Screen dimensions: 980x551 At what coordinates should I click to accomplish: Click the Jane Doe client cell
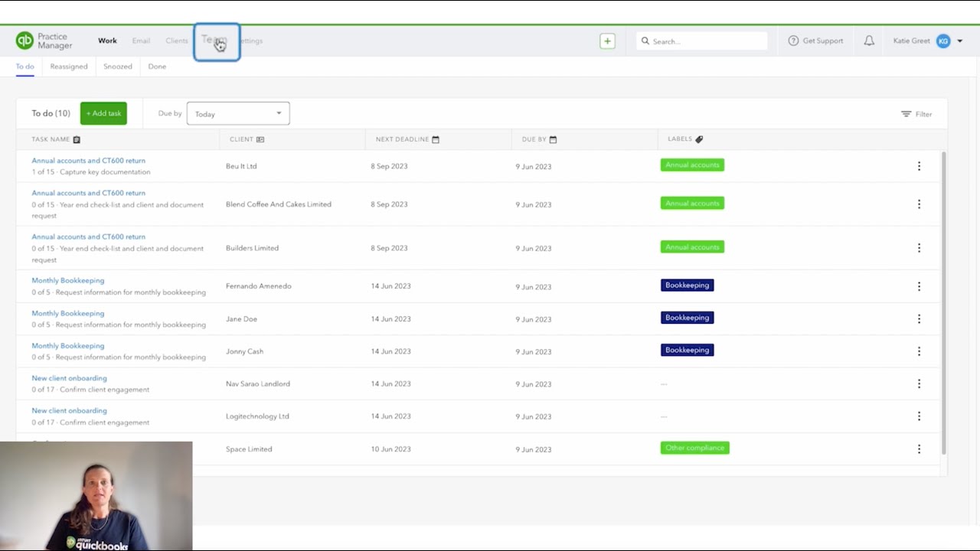pyautogui.click(x=241, y=319)
